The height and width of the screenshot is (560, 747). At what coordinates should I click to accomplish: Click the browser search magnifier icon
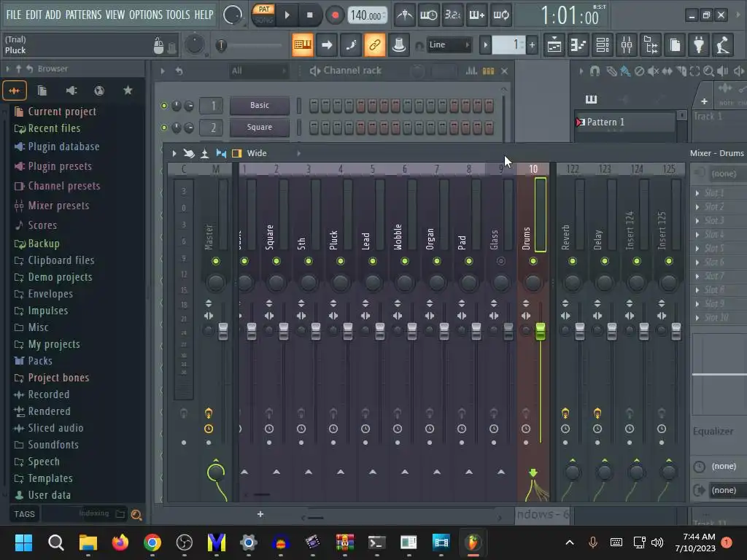(136, 514)
